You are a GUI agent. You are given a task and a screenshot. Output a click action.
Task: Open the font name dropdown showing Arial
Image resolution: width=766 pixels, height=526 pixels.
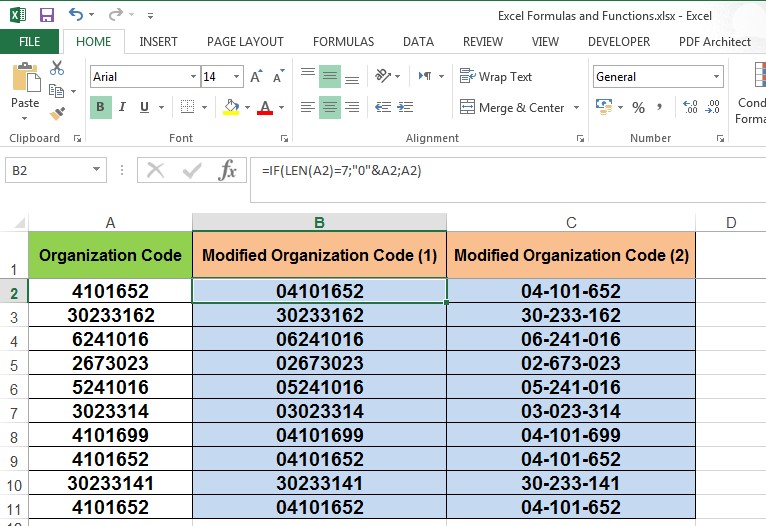pos(193,77)
